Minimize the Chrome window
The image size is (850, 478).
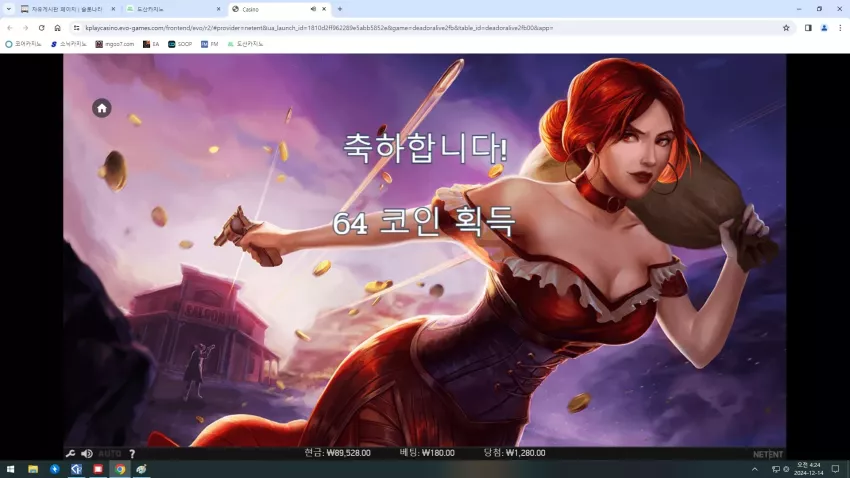pos(799,9)
